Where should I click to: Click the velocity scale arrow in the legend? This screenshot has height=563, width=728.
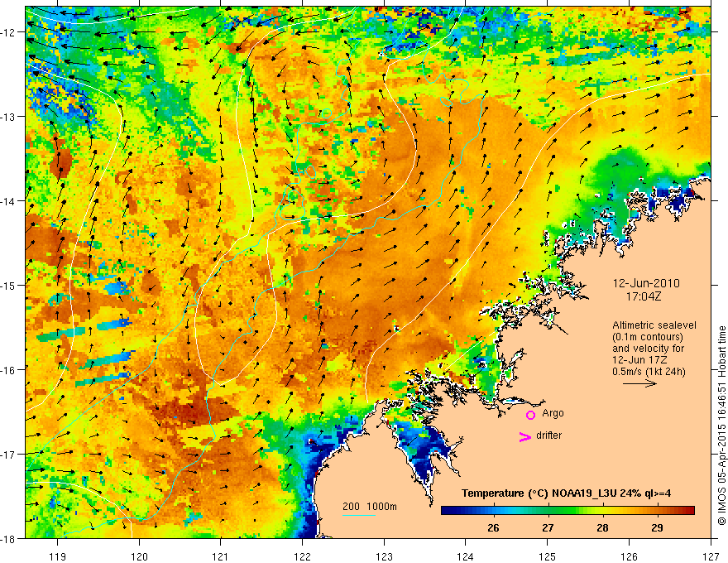click(x=639, y=383)
